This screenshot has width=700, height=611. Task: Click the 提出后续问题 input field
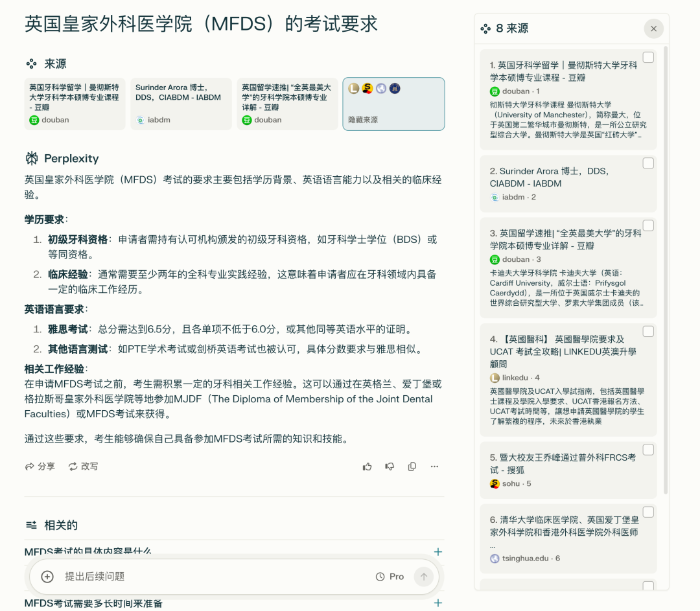tap(215, 577)
